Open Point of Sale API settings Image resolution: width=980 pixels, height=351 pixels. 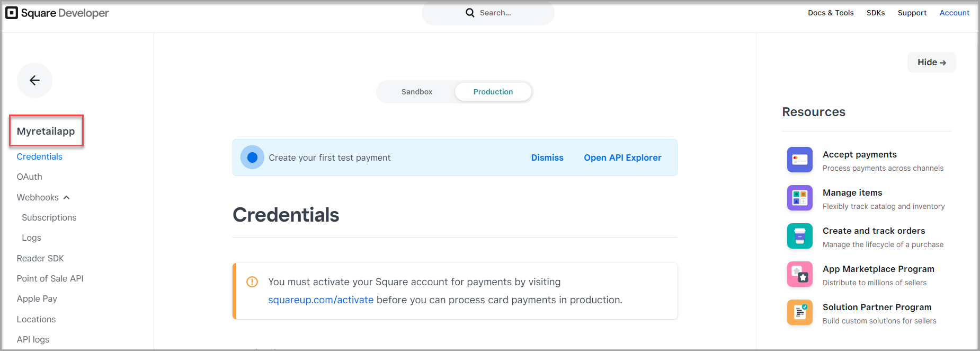click(x=50, y=278)
